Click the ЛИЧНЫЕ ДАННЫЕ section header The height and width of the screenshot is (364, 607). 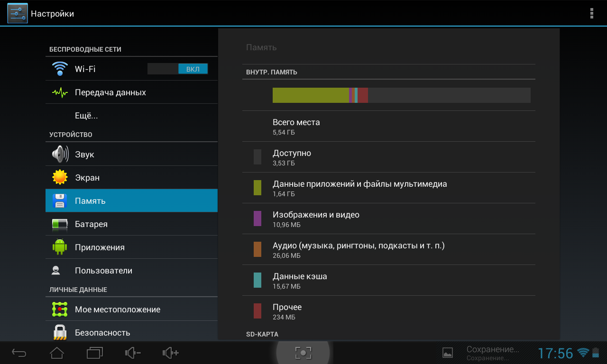pyautogui.click(x=78, y=290)
